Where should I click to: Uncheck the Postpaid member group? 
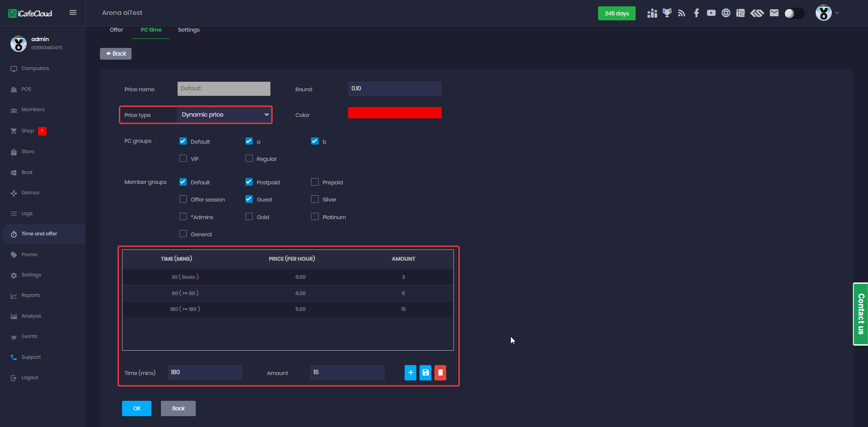click(249, 182)
